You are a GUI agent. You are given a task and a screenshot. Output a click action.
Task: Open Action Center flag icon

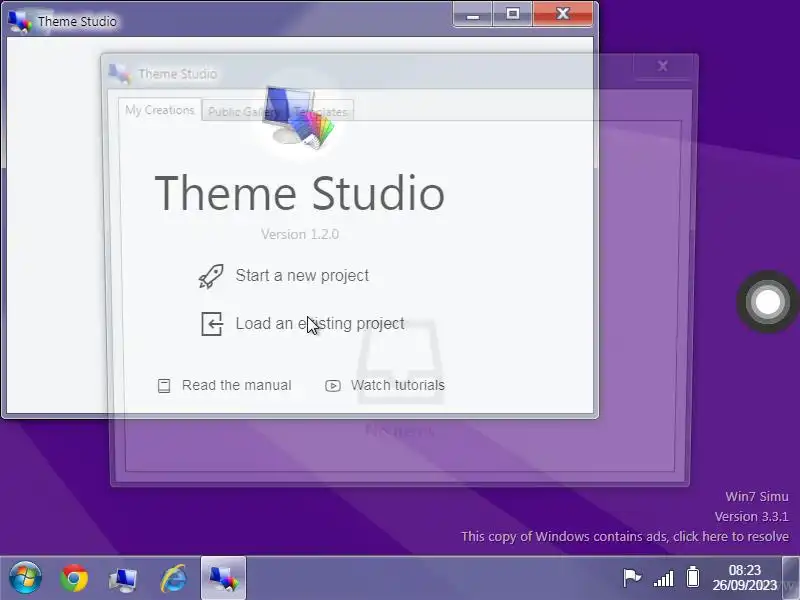pyautogui.click(x=632, y=578)
